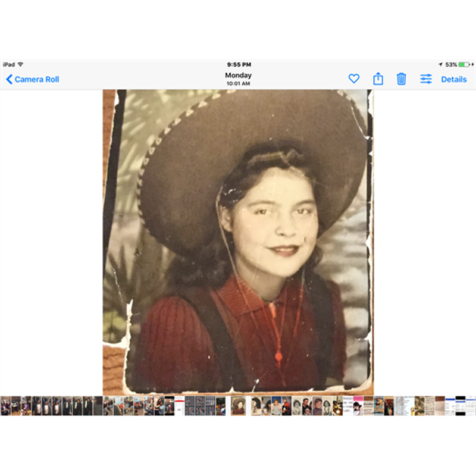Image resolution: width=476 pixels, height=476 pixels.
Task: Tap the location services arrow icon
Action: pyautogui.click(x=440, y=64)
